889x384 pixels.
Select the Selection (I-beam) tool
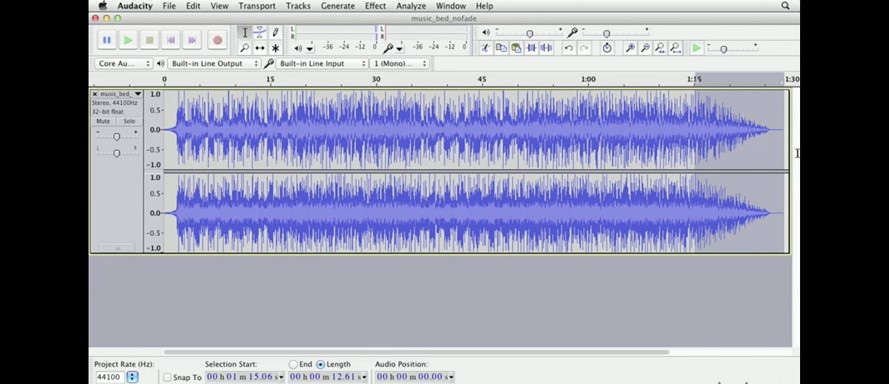(245, 33)
